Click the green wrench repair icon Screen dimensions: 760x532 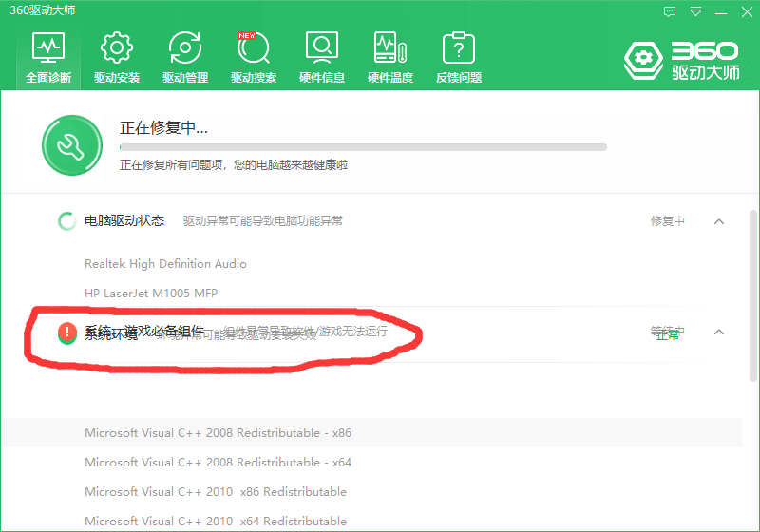[72, 144]
